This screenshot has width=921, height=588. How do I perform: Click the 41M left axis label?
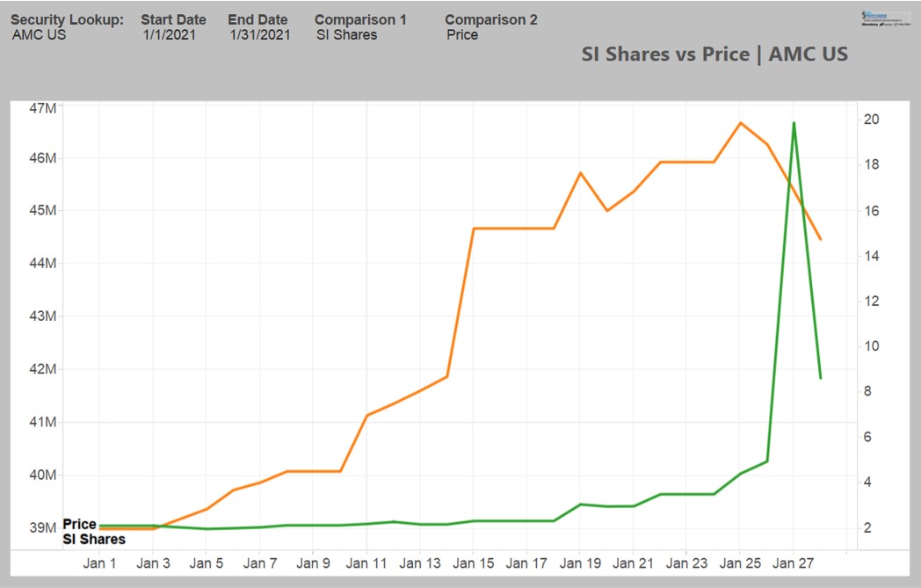43,422
